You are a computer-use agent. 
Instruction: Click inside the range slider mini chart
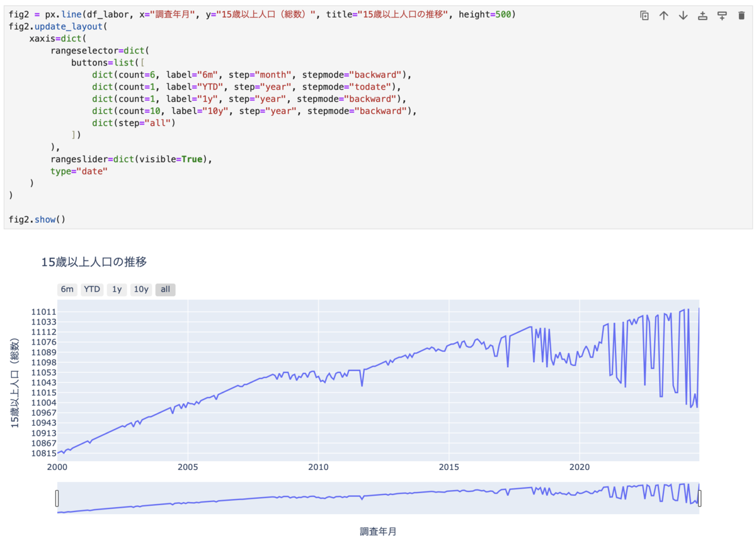coord(378,498)
